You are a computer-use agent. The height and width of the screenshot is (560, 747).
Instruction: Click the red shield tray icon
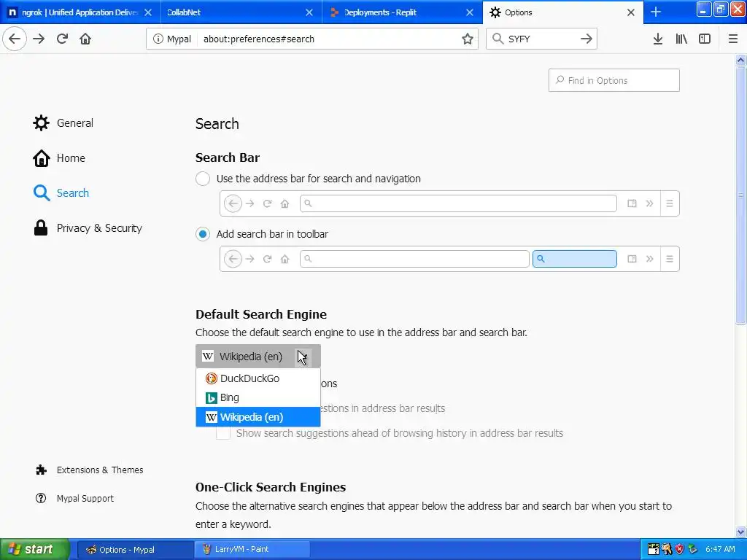point(679,549)
